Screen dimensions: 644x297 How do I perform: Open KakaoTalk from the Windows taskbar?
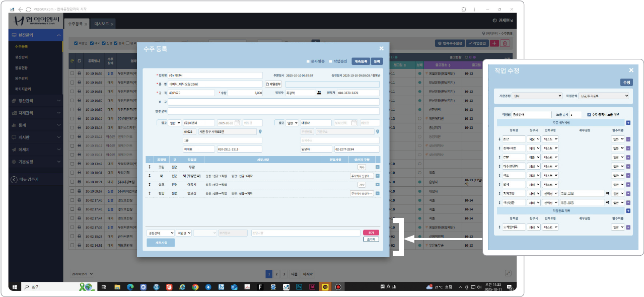click(325, 287)
